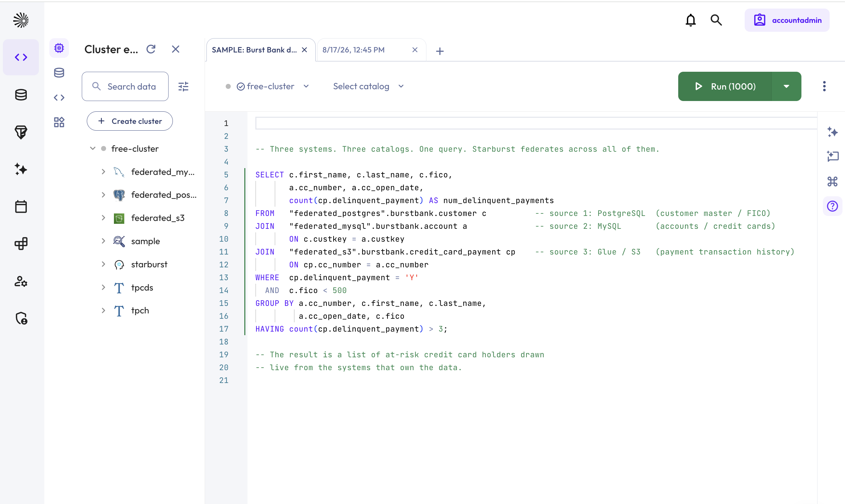Open the Admin user settings nav icon
This screenshot has width=845, height=504.
[x=21, y=281]
